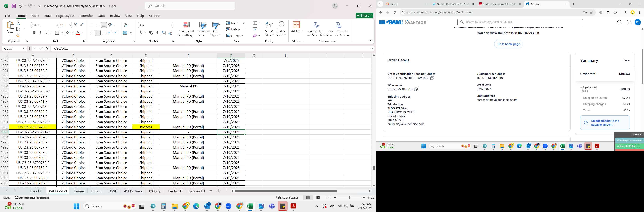Click the Insert Function fx icon
644x212 pixels.
coord(47,48)
